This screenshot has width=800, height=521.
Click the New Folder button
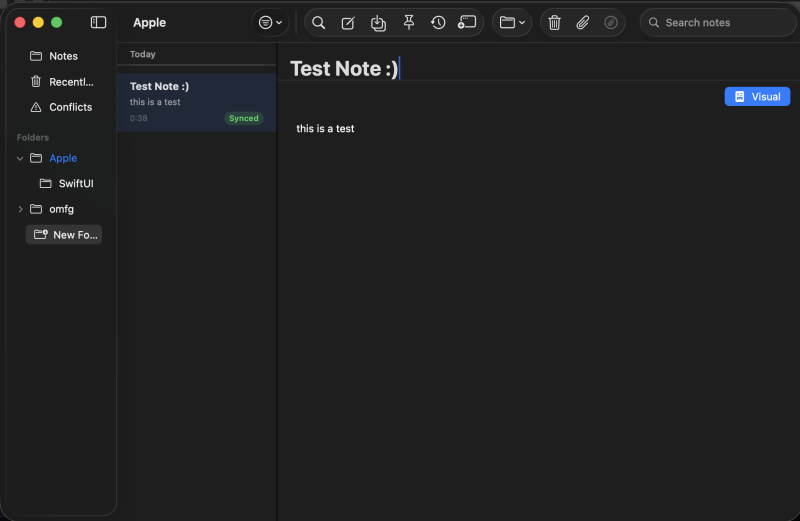(64, 235)
